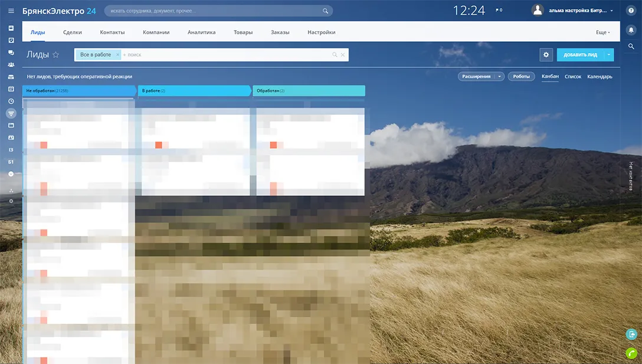
Task: Open the notifications bell icon
Action: coord(631,30)
